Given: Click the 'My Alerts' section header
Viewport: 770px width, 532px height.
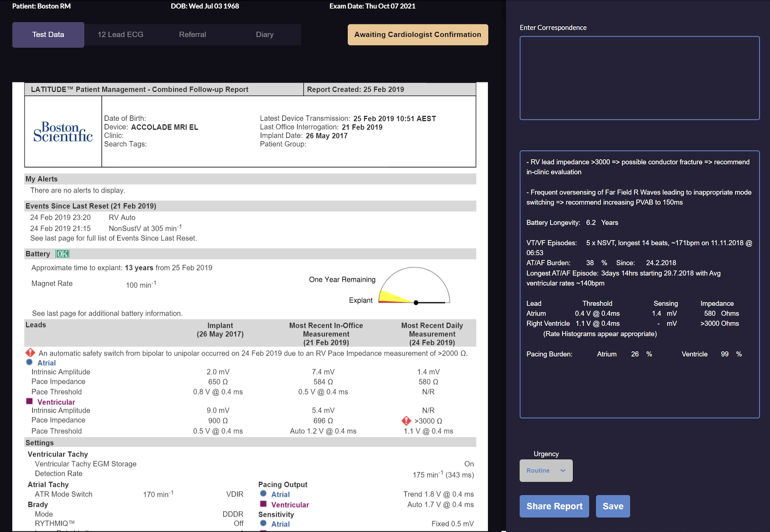Looking at the screenshot, I should (250, 179).
